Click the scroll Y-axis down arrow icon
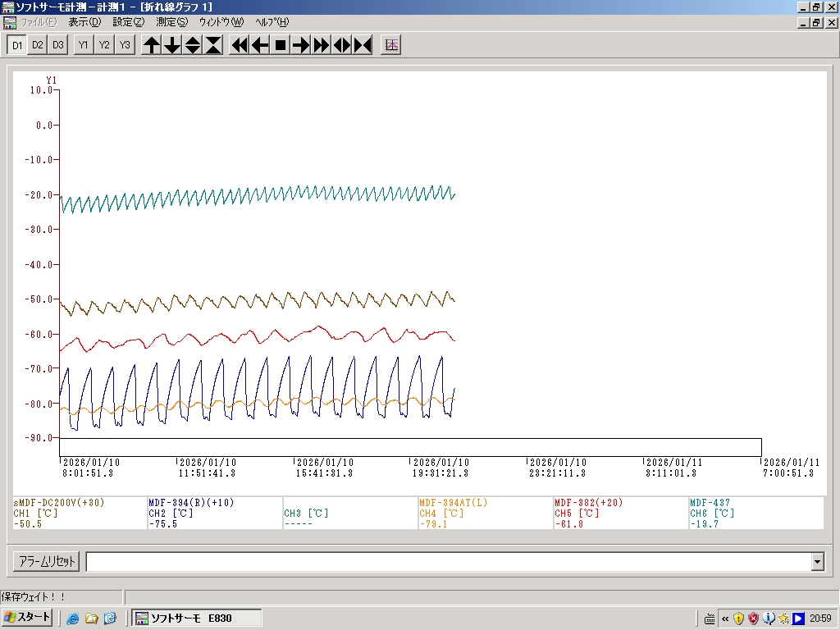The image size is (840, 630). [x=172, y=45]
